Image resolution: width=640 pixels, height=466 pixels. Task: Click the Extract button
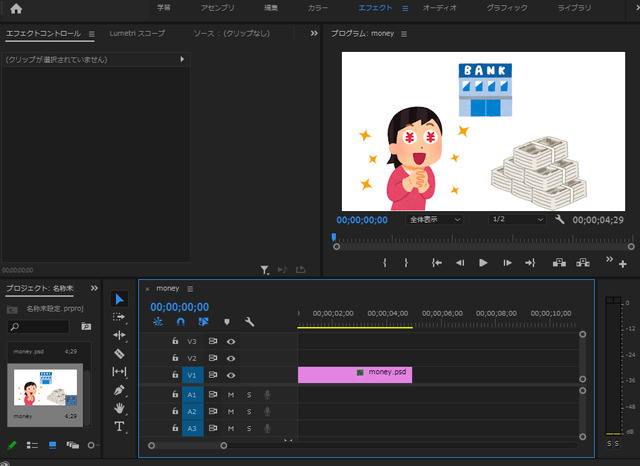[583, 263]
